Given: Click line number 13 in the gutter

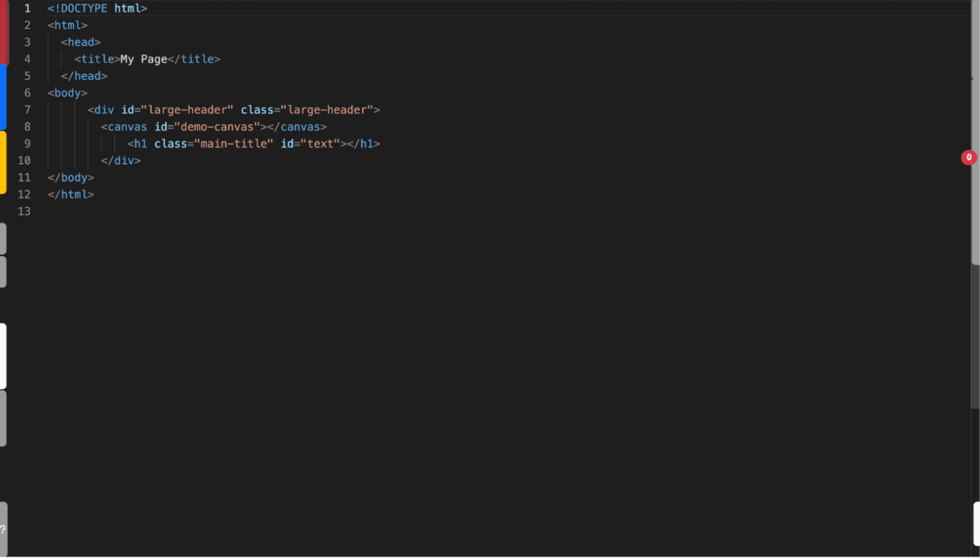Looking at the screenshot, I should click(x=24, y=211).
